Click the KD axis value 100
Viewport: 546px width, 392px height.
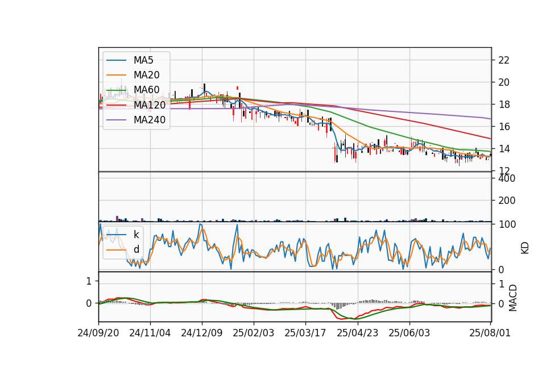click(507, 224)
